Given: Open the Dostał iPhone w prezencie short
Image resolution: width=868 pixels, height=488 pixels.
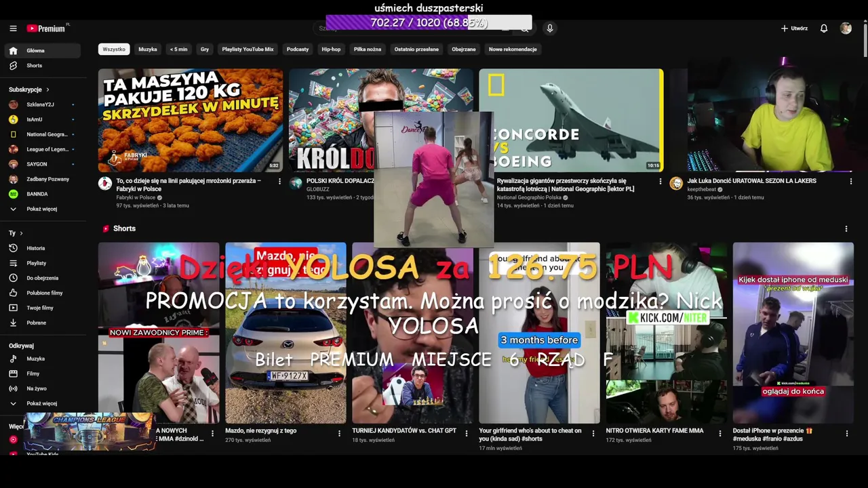Looking at the screenshot, I should tap(793, 333).
